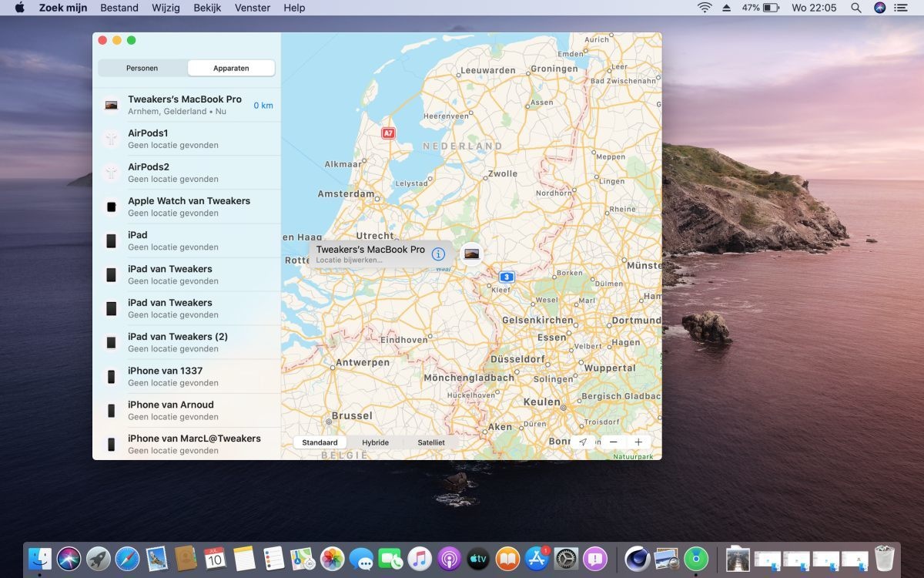This screenshot has height=578, width=924.
Task: Select the Standaard map view
Action: pos(320,442)
